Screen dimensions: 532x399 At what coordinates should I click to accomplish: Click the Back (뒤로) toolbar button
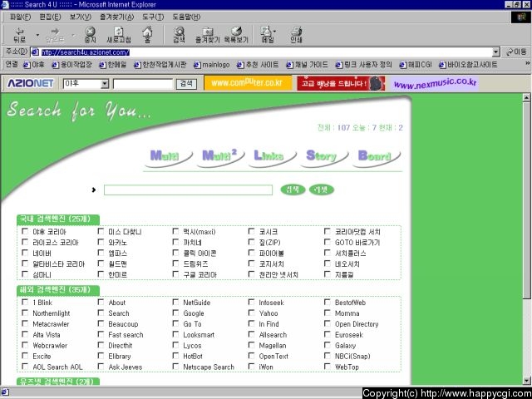click(20, 35)
